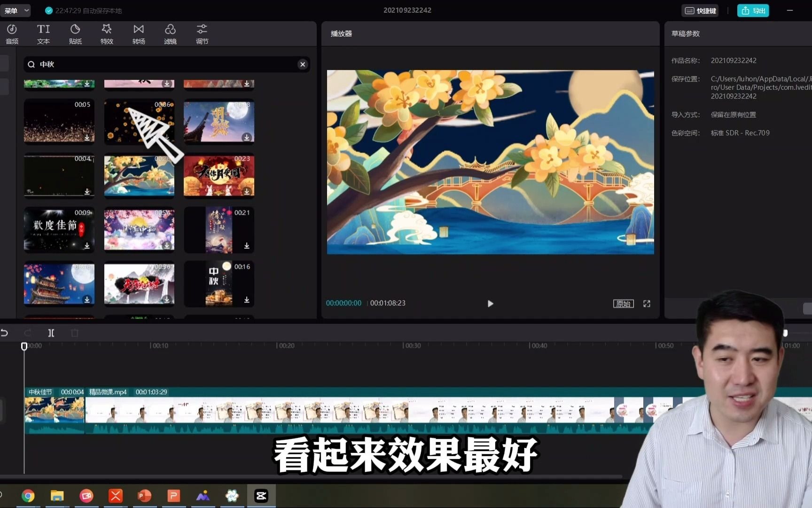Open the orange WPS presentation taskbar icon
This screenshot has height=508, width=812.
tap(173, 496)
